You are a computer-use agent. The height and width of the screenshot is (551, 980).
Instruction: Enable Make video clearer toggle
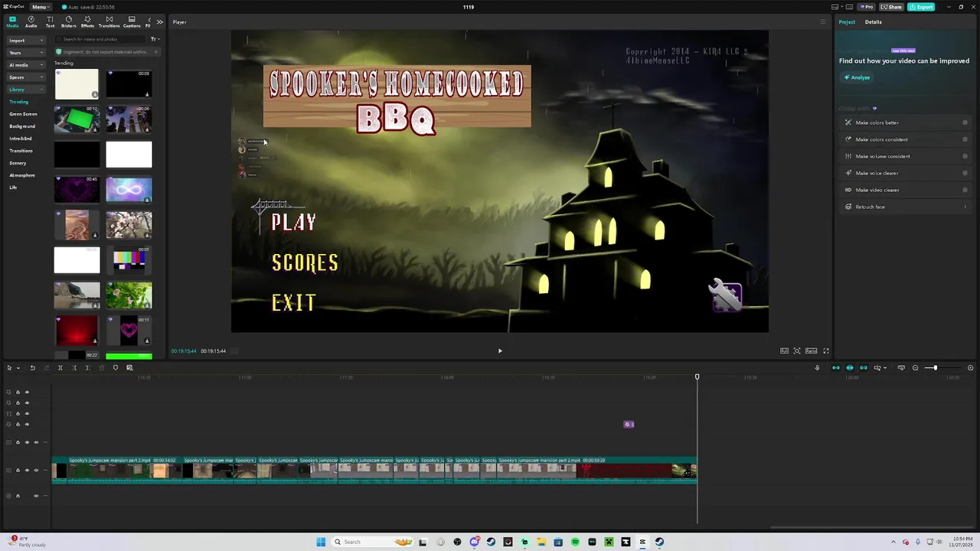tap(965, 190)
